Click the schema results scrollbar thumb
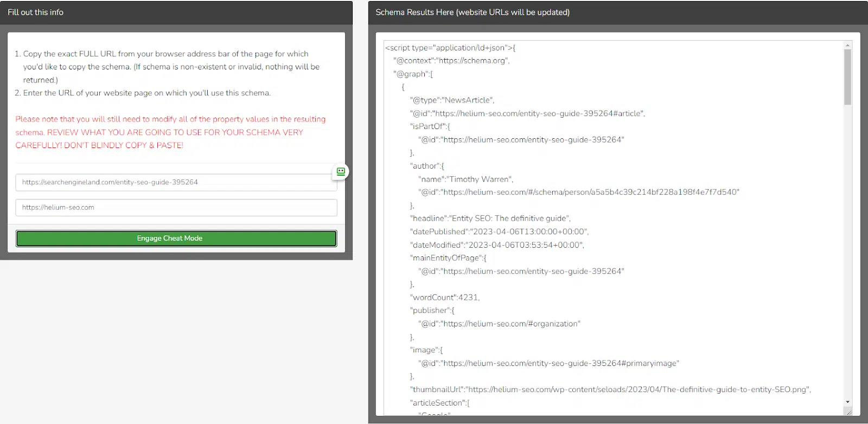 tap(847, 77)
